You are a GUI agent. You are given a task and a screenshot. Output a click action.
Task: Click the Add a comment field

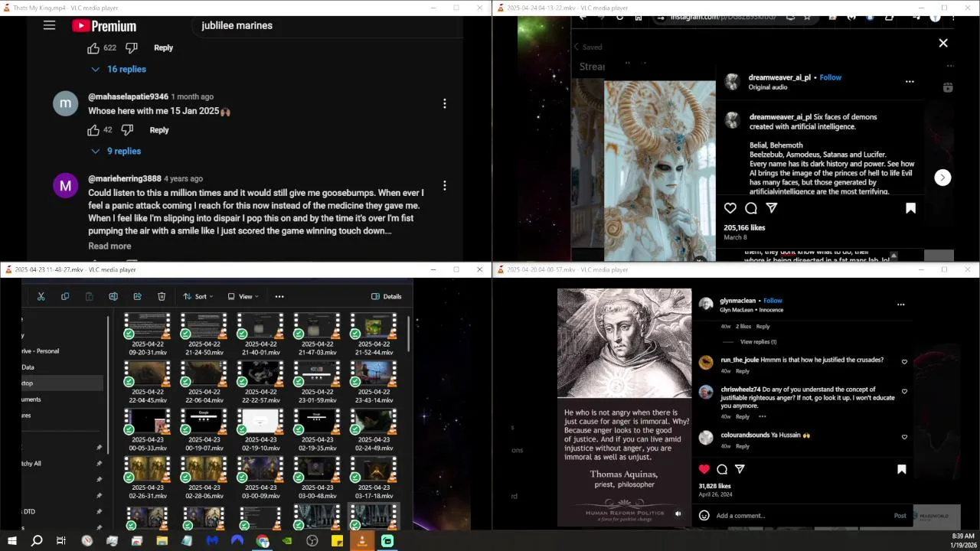[802, 516]
